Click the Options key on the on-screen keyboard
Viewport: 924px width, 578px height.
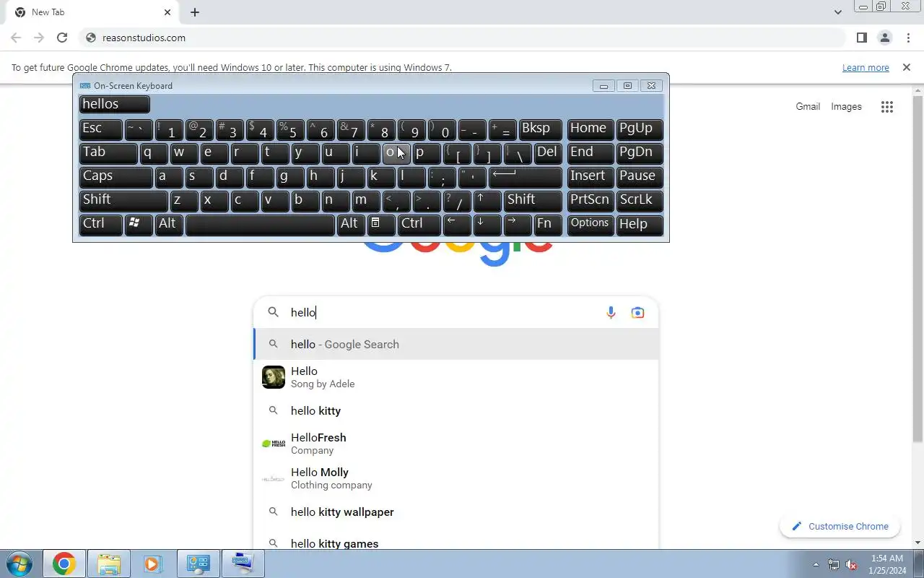(x=590, y=224)
